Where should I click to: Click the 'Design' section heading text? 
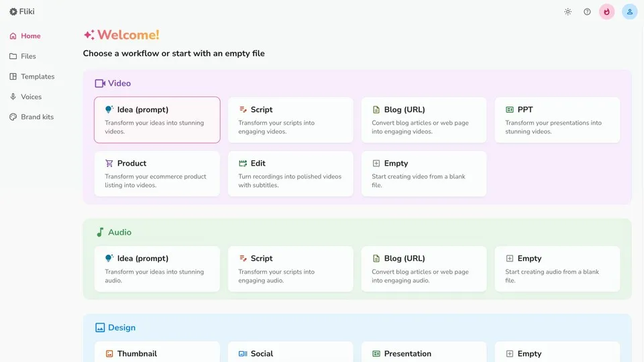(x=121, y=328)
